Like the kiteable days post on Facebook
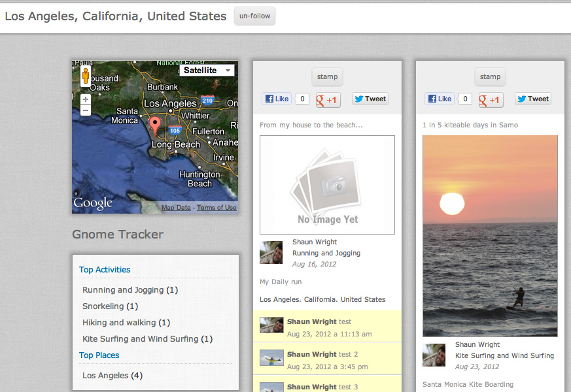This screenshot has width=571, height=392. tap(440, 99)
